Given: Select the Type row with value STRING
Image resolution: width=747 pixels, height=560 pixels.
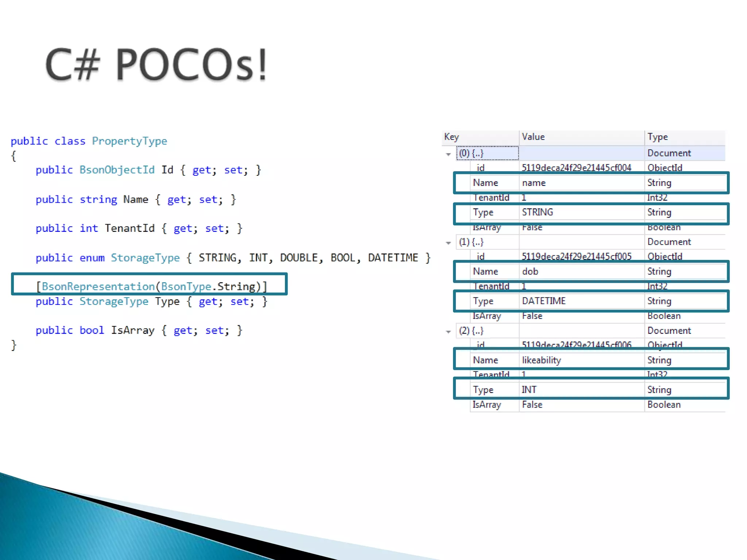Looking at the screenshot, I should [x=537, y=212].
